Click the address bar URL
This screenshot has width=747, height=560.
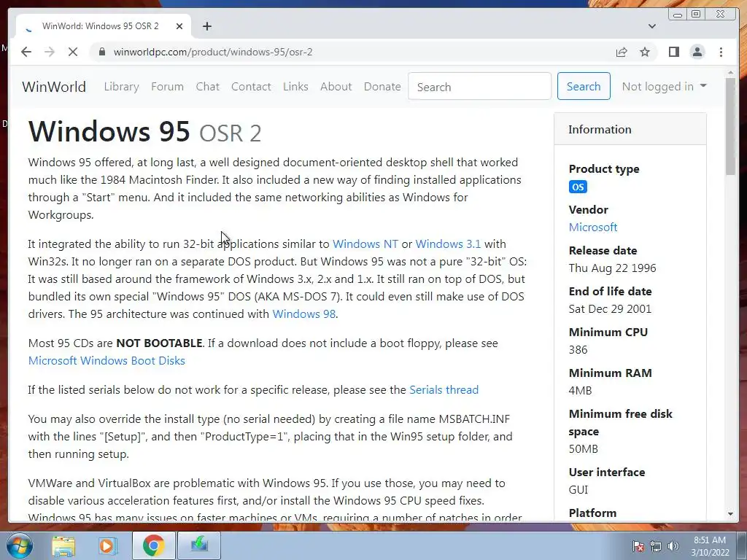tap(213, 52)
